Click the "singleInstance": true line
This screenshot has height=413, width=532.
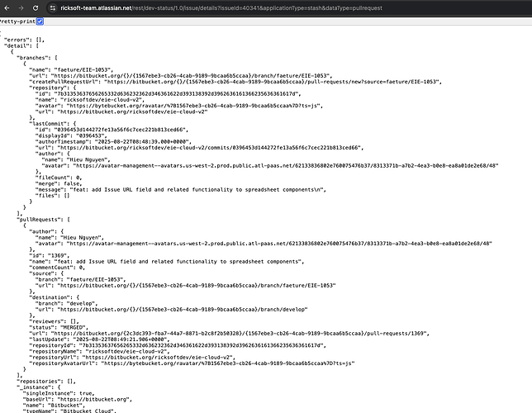point(59,393)
